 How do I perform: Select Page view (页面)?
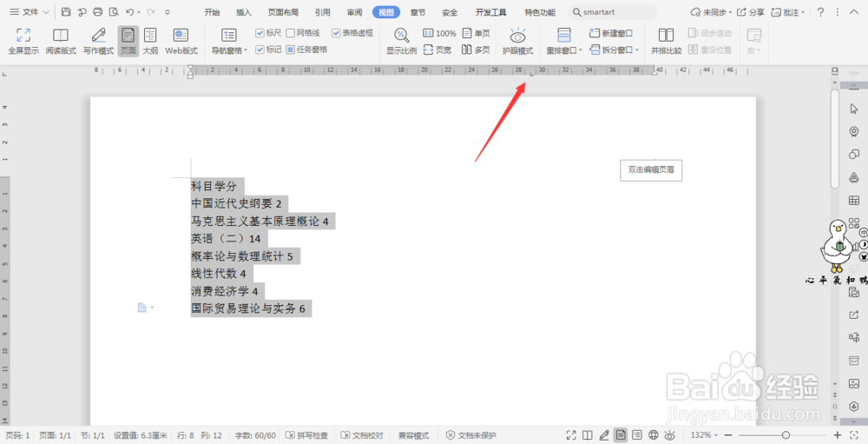128,42
